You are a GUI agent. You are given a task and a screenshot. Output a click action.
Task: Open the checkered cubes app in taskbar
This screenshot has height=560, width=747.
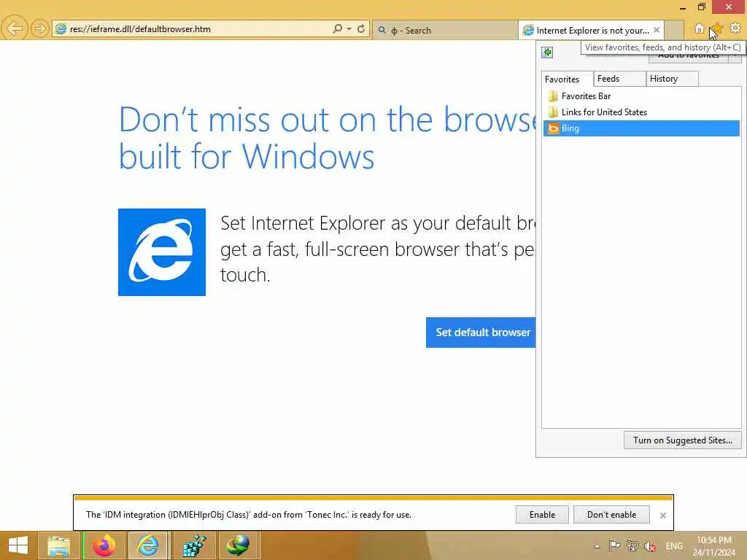[194, 545]
